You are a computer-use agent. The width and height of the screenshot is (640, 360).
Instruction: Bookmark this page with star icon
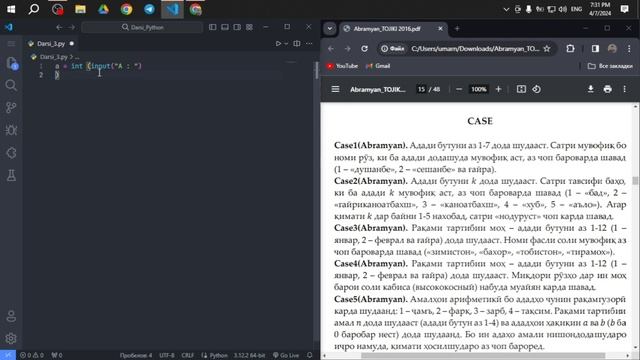(547, 49)
